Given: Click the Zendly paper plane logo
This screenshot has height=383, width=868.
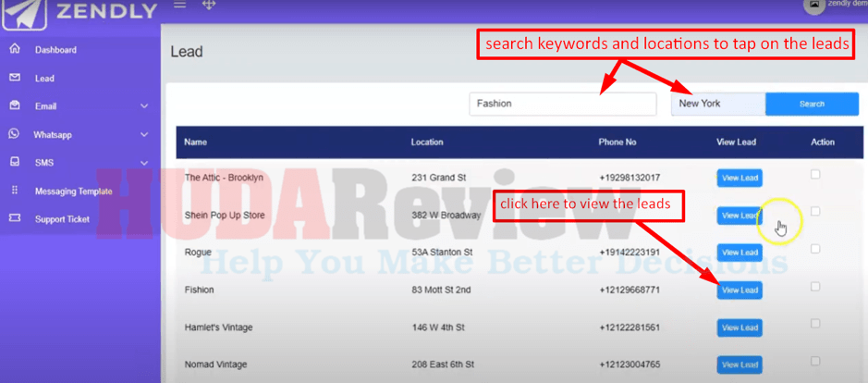Looking at the screenshot, I should pyautogui.click(x=24, y=15).
